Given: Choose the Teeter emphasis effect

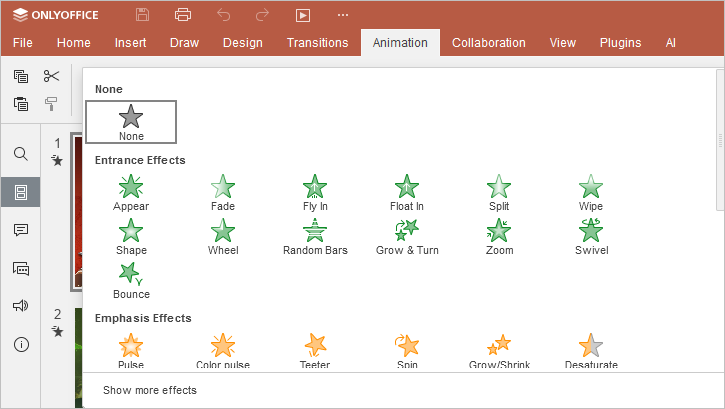Looking at the screenshot, I should 315,350.
